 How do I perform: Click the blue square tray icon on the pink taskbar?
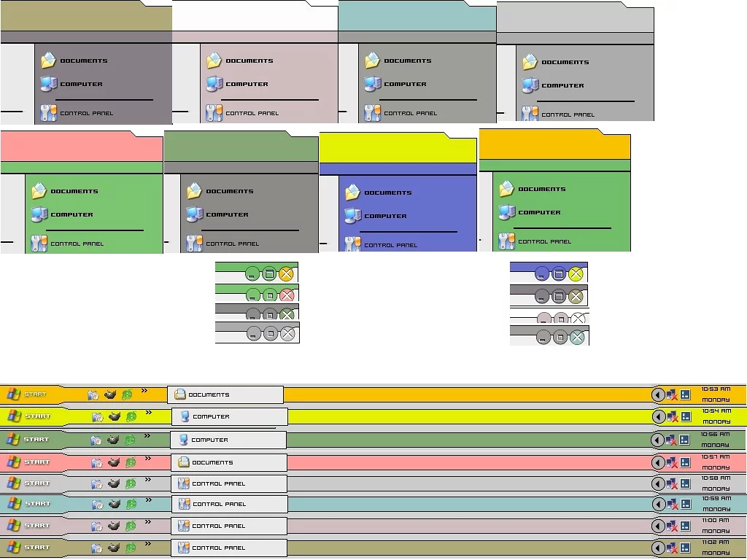tap(685, 462)
